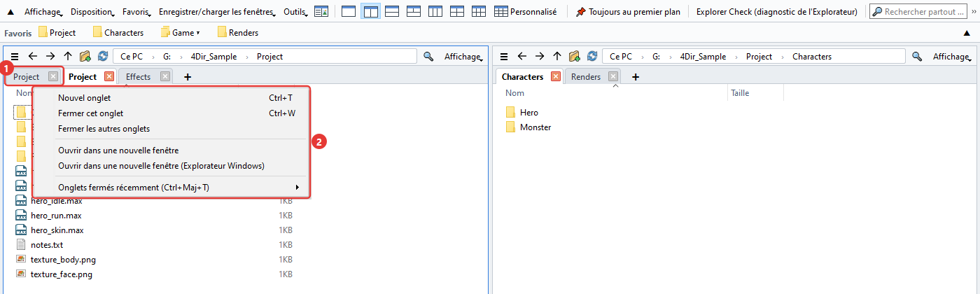Go forward in the right pane
980x294 pixels.
click(539, 57)
